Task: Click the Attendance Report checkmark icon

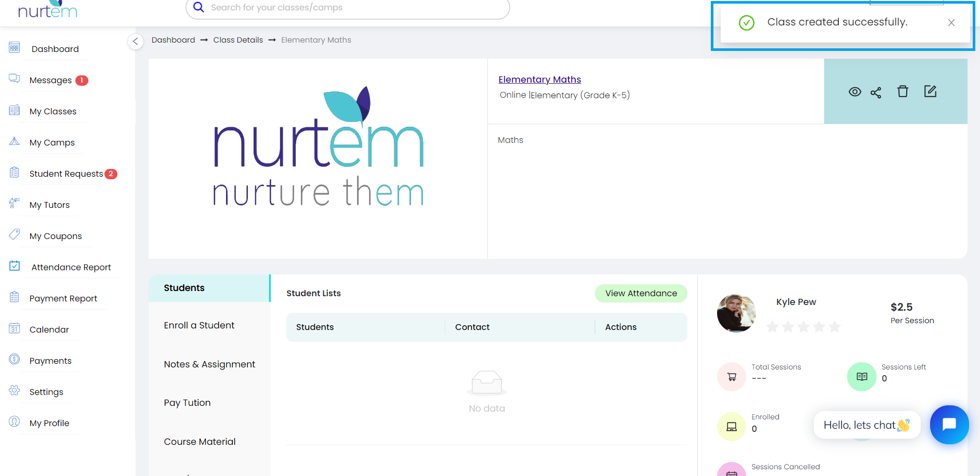Action: point(15,266)
